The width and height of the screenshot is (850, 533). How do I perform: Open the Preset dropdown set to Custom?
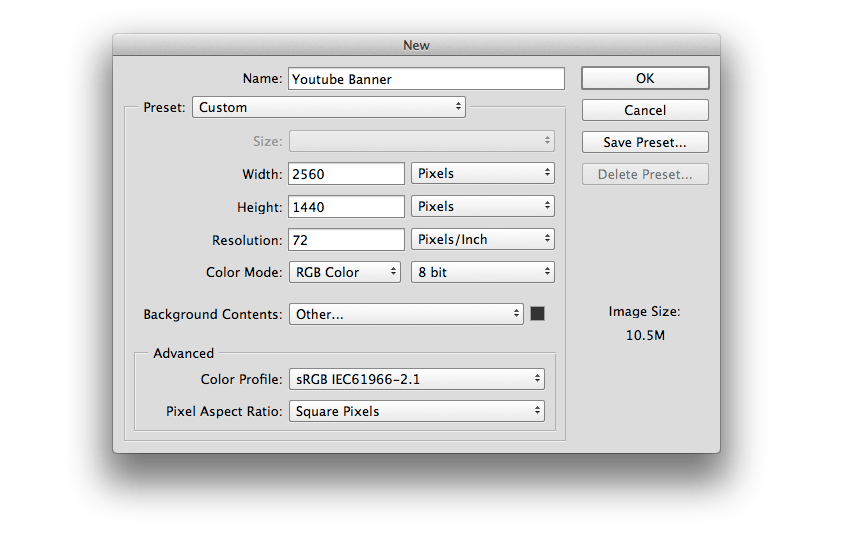click(x=329, y=107)
